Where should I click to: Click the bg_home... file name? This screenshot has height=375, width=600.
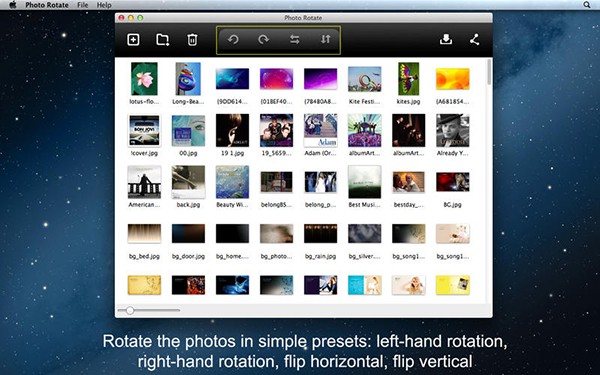pos(232,256)
